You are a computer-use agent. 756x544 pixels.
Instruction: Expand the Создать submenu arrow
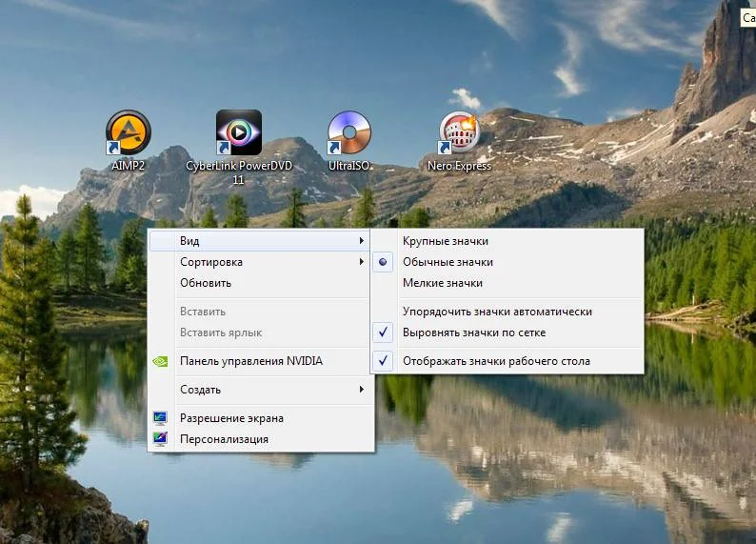tap(361, 390)
